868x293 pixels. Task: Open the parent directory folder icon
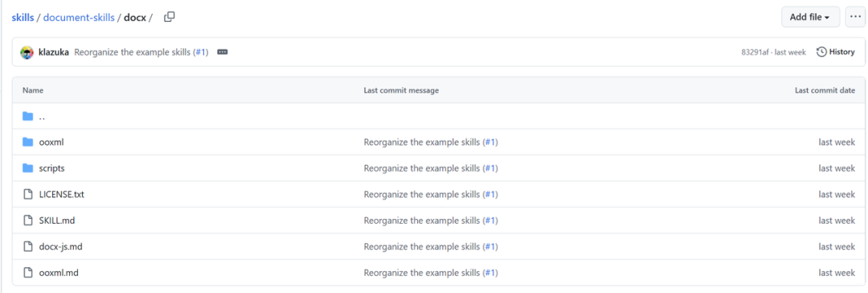(27, 117)
